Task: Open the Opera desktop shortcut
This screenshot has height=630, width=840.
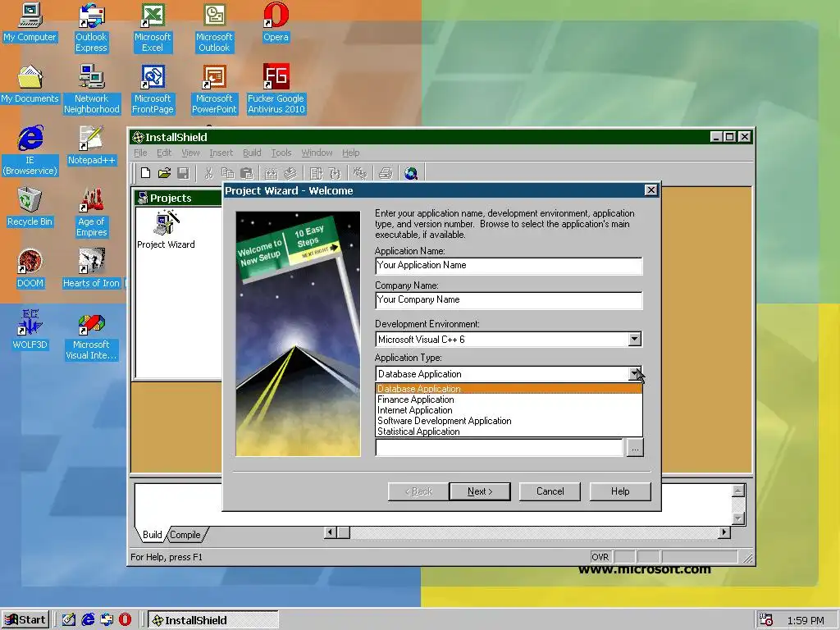Action: (x=276, y=22)
